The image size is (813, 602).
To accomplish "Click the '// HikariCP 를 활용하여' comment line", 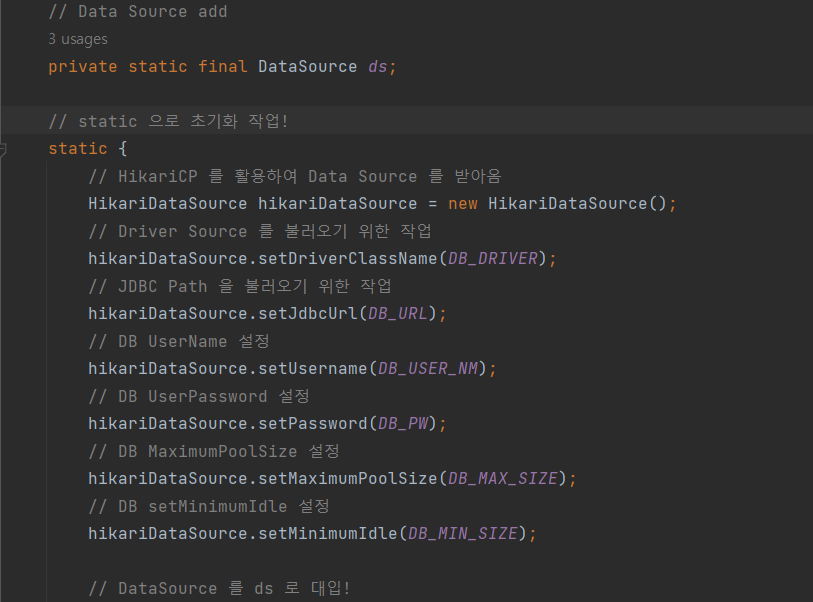I will point(295,176).
